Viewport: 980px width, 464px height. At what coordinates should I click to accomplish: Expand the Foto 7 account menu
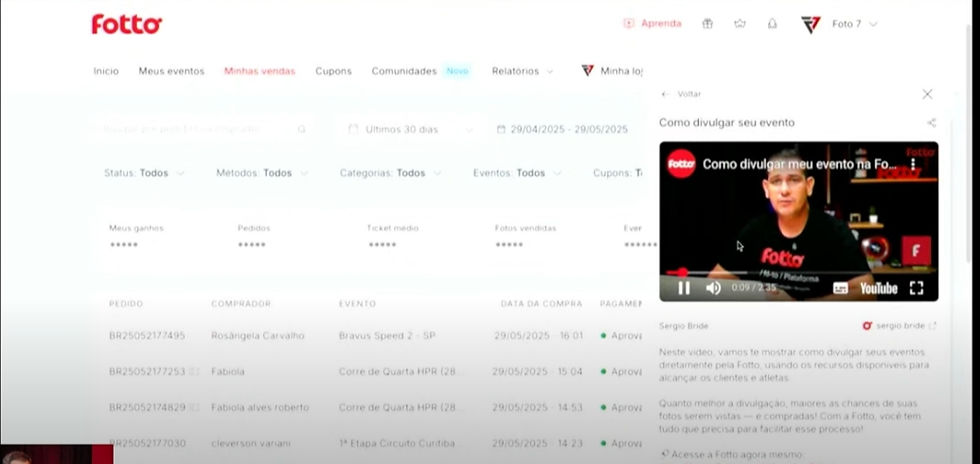tap(854, 24)
